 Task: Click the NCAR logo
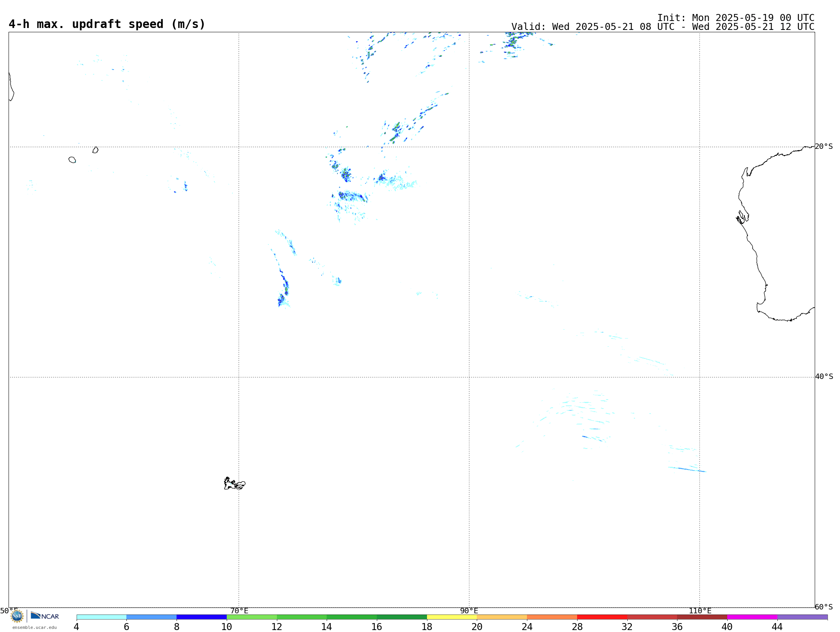point(45,616)
